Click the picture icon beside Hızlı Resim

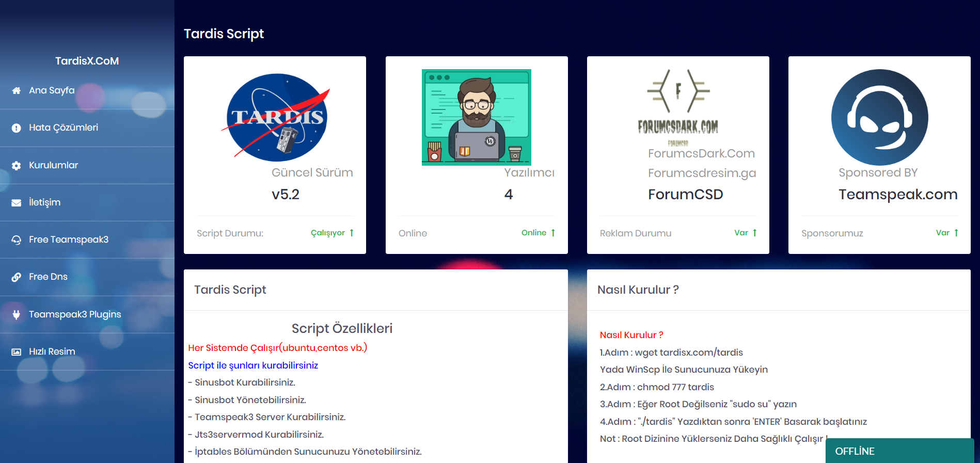click(17, 352)
